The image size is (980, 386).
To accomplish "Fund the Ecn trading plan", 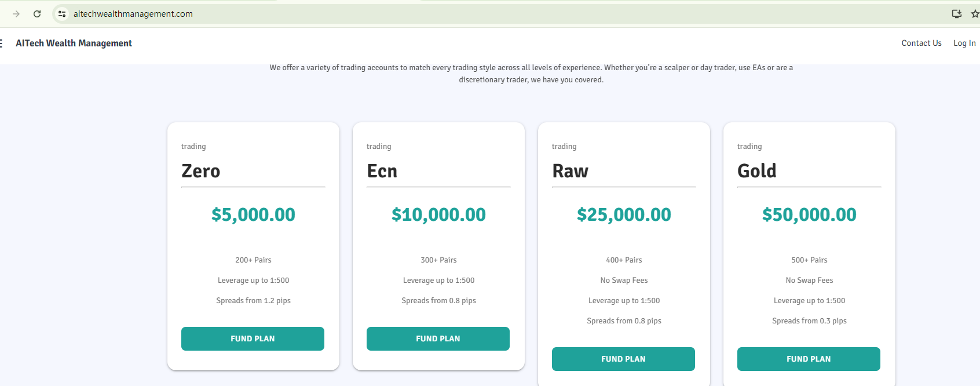I will pyautogui.click(x=438, y=338).
